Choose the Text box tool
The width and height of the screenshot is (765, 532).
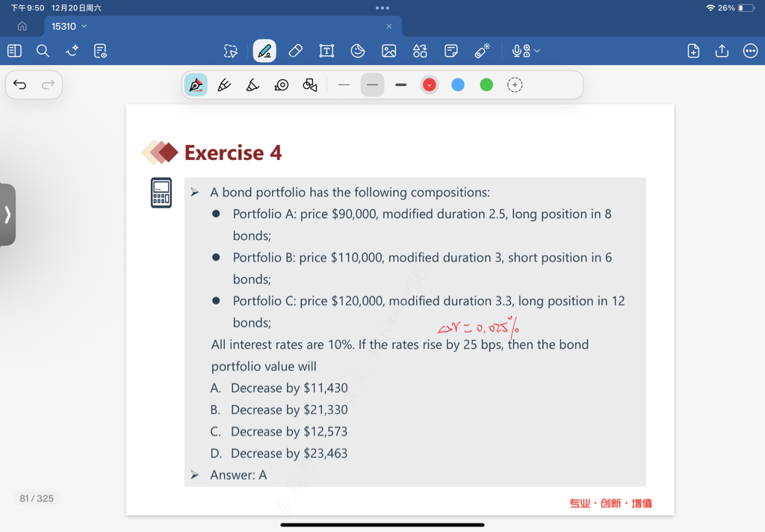(326, 51)
